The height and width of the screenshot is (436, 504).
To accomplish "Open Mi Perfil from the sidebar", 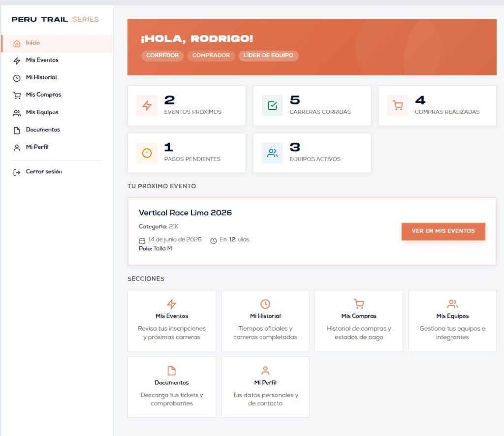I will (x=57, y=147).
